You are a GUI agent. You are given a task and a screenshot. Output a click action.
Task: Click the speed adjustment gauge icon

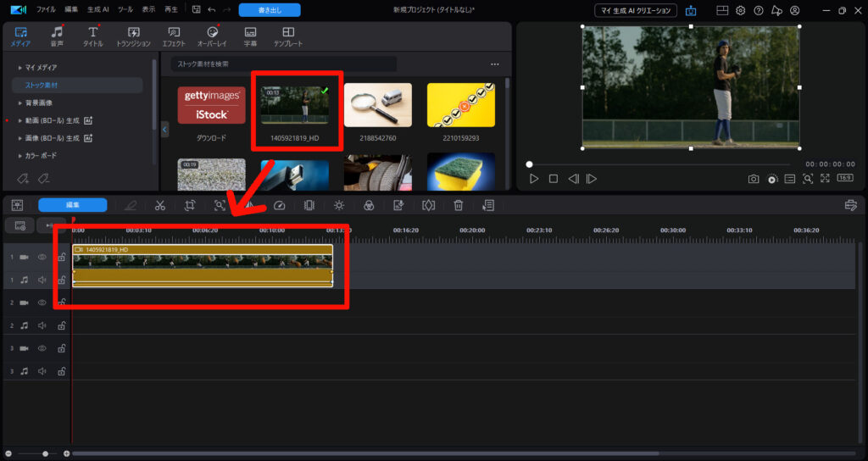pos(280,205)
